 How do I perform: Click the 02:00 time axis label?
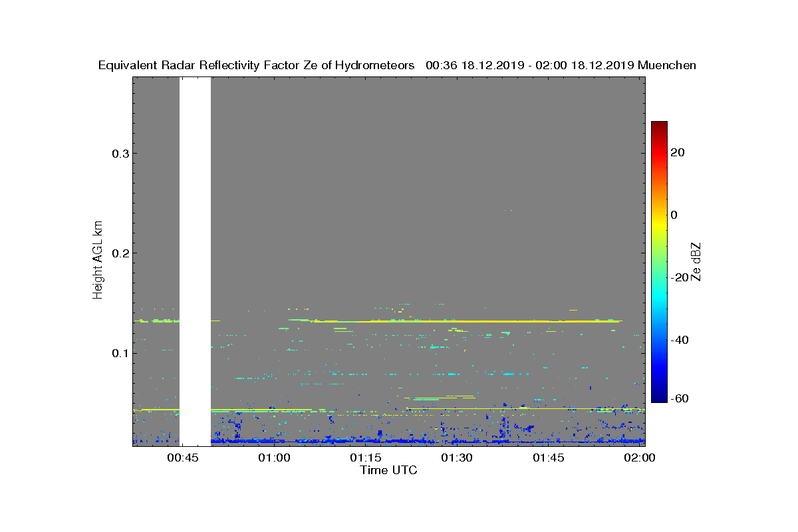639,458
